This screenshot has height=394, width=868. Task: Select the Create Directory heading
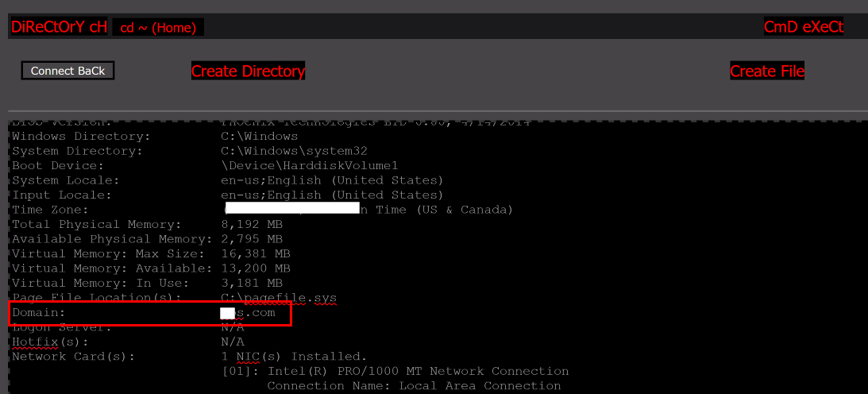tap(248, 71)
